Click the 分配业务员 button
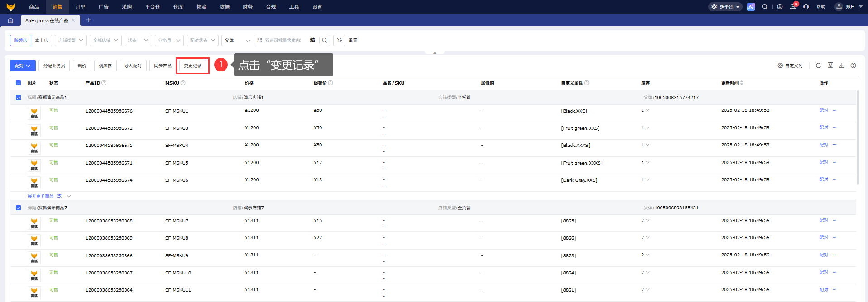The height and width of the screenshot is (302, 868). pos(54,66)
